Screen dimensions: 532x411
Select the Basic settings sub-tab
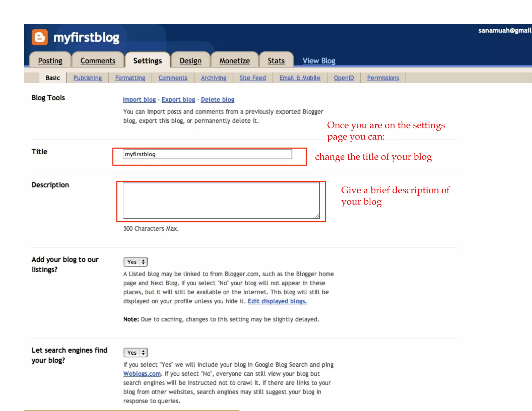tap(53, 78)
